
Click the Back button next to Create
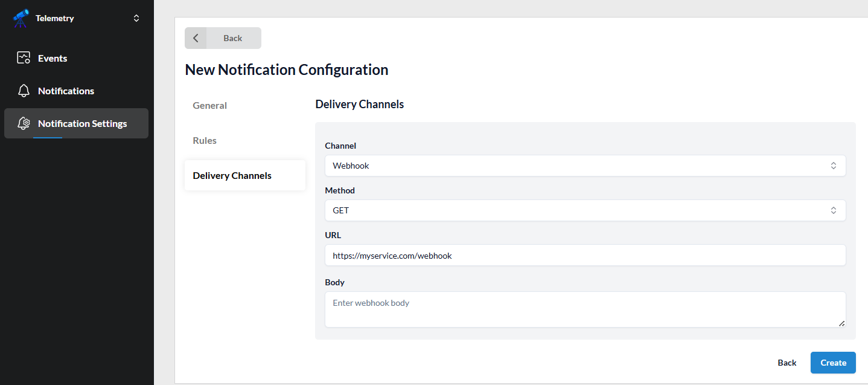point(787,363)
